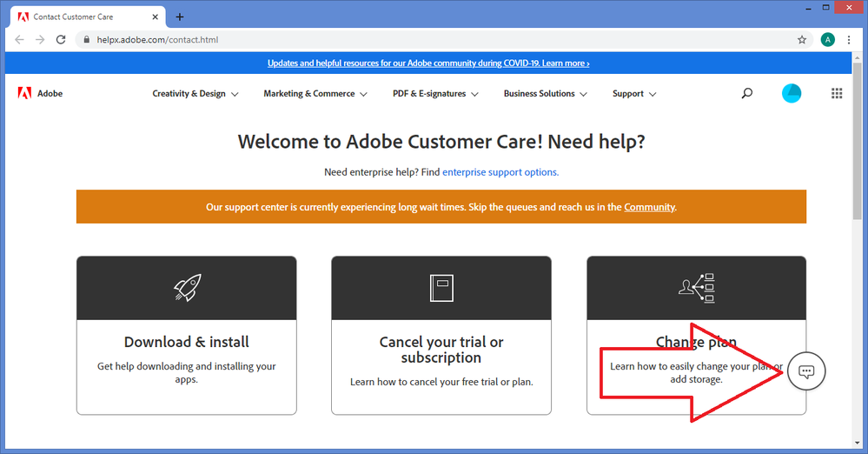Click 'Welcome to Adobe Customer Care! Need help?' heading
Screen dimensions: 868x454
point(441,142)
